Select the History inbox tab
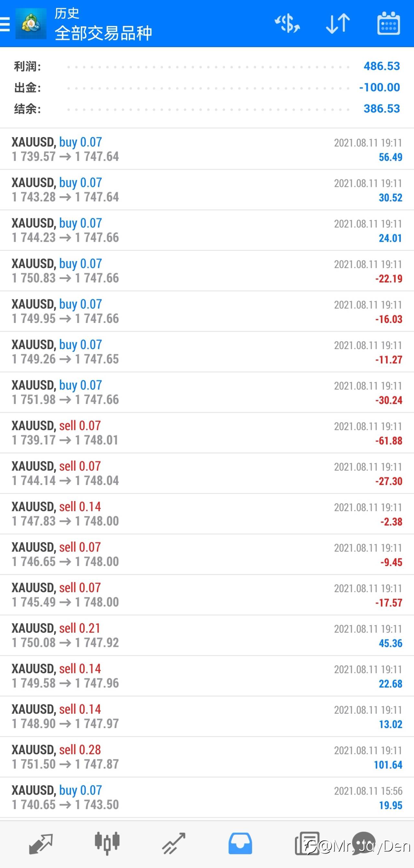 240,844
